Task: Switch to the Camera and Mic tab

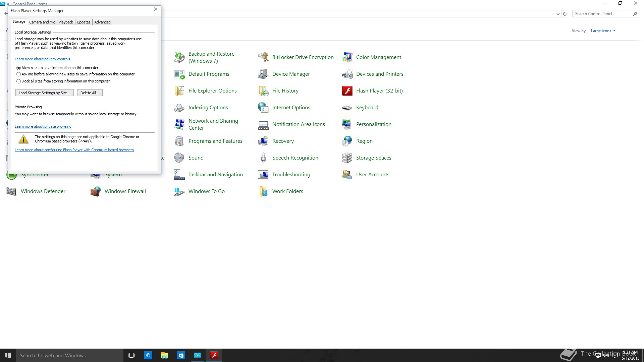Action: click(x=42, y=22)
